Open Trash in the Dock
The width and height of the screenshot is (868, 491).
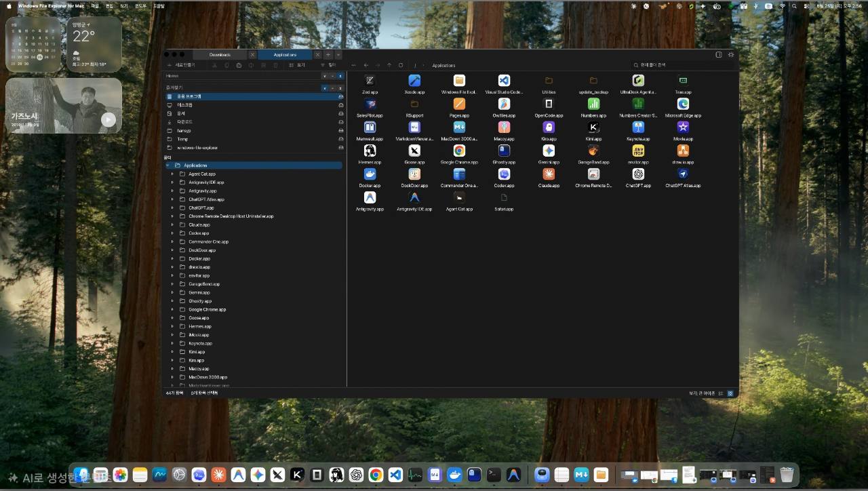787,475
